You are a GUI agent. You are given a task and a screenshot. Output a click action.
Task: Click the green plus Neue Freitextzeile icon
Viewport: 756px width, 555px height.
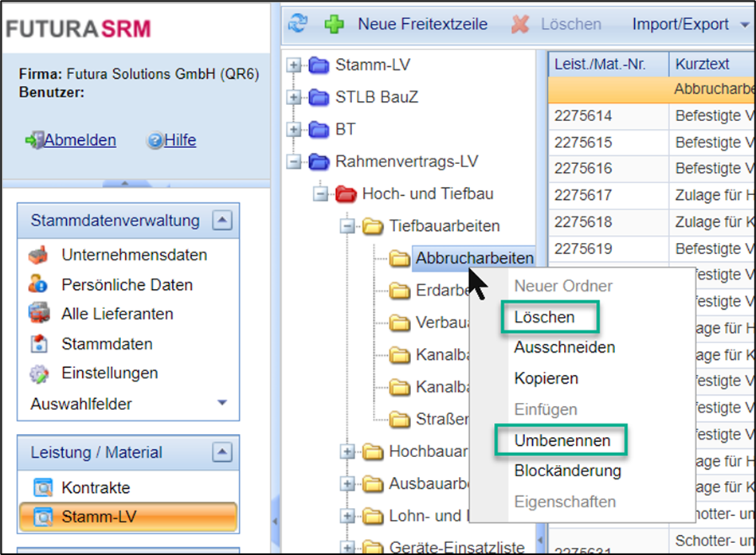[x=335, y=24]
